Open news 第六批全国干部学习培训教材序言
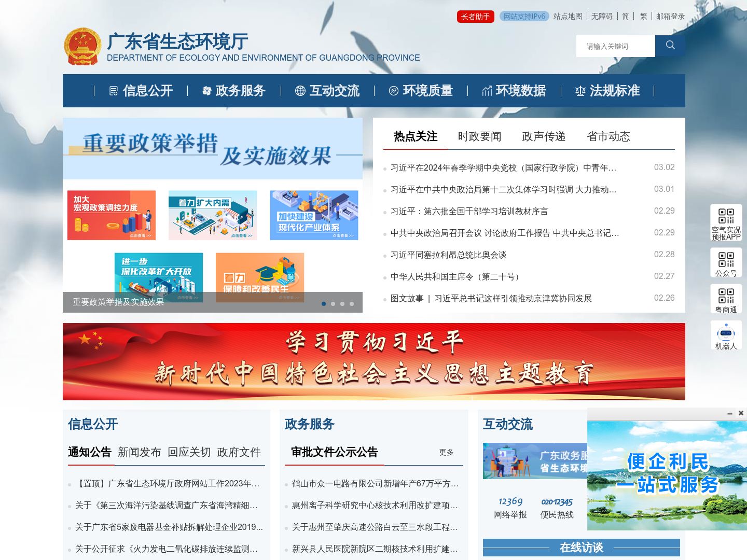This screenshot has height=560, width=747. click(x=469, y=211)
